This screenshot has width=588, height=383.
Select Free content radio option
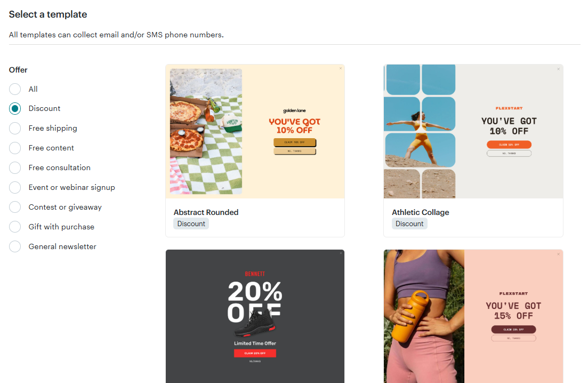coord(15,148)
